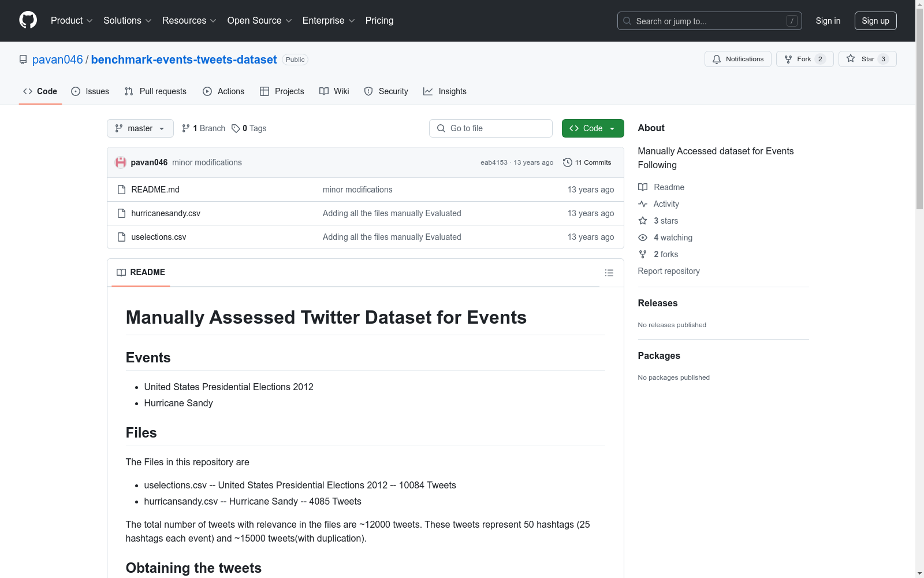
Task: Click Report repository link
Action: tap(669, 271)
